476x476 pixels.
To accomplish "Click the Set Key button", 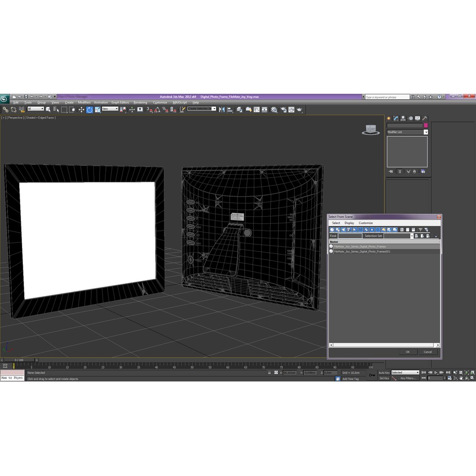I will pos(384,378).
